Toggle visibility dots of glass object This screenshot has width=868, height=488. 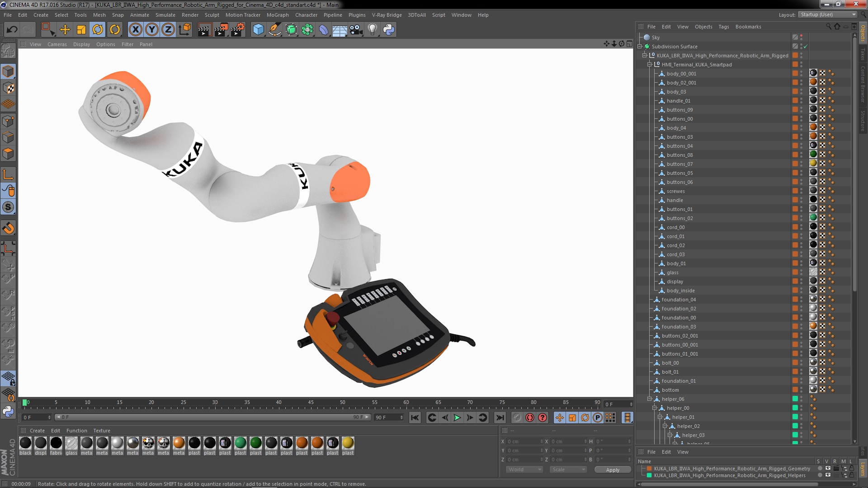pyautogui.click(x=802, y=272)
